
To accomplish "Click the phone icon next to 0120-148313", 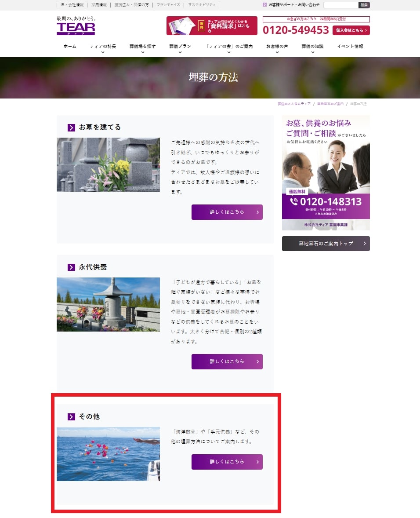I will click(294, 201).
